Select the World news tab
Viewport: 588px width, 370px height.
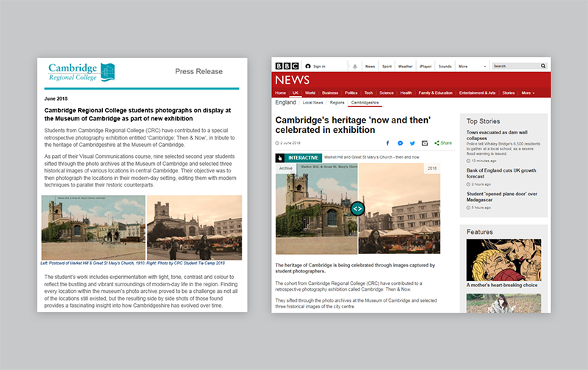pos(310,93)
